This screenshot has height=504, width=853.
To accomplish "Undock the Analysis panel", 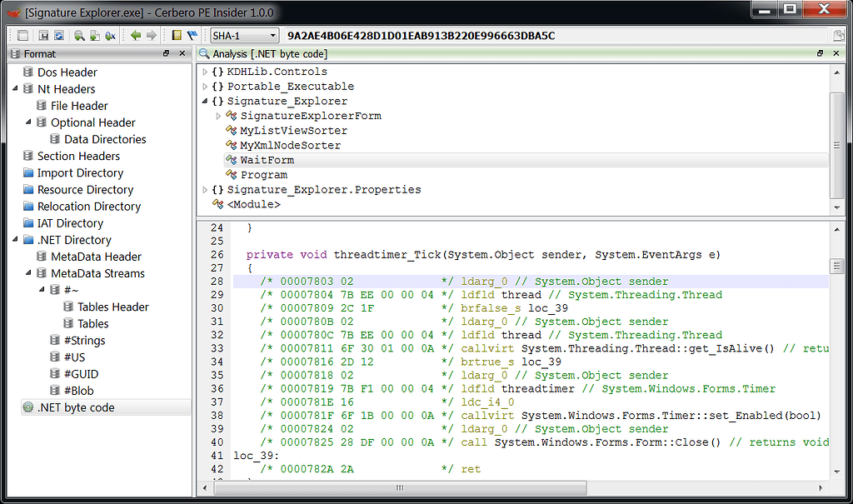I will click(x=821, y=53).
